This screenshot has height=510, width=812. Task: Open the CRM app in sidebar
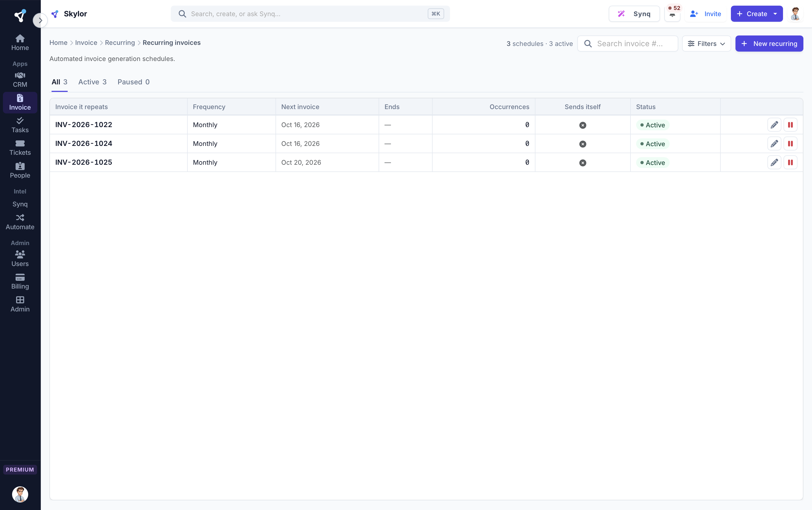[20, 80]
